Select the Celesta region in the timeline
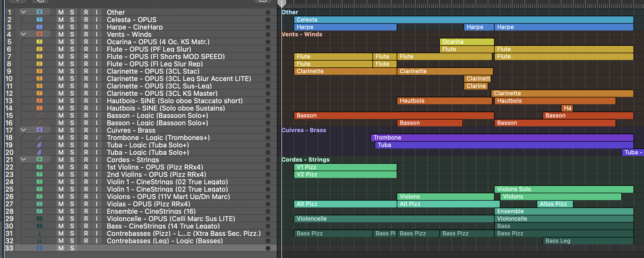Image resolution: width=644 pixels, height=258 pixels. (464, 19)
